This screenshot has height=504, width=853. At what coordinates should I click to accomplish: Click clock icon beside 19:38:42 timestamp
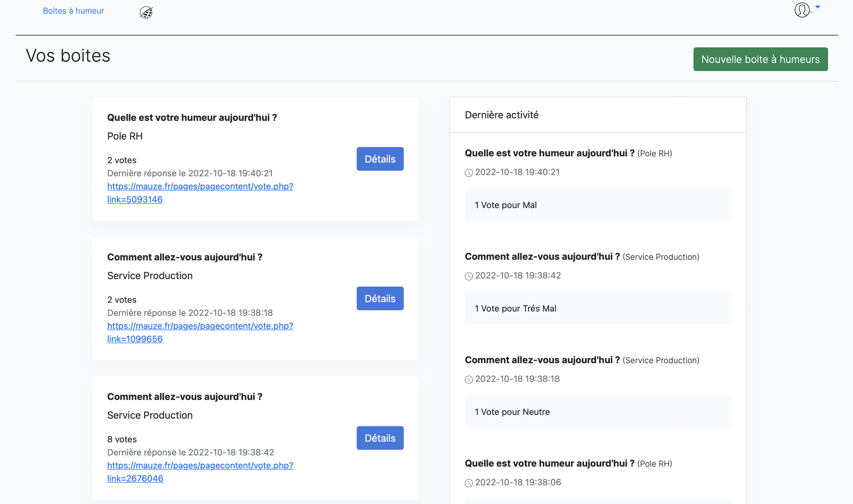(469, 276)
